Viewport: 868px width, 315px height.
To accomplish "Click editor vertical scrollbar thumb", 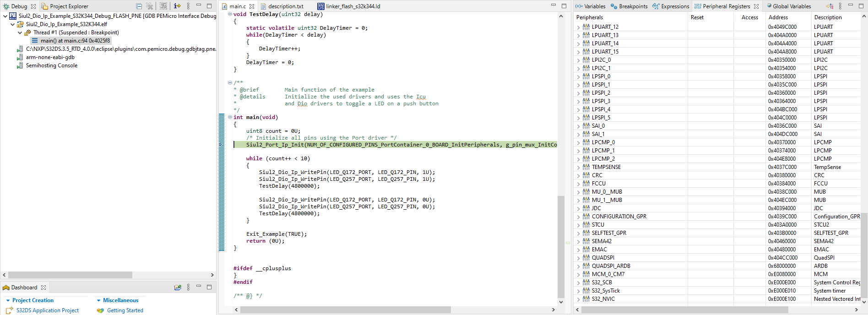I will pyautogui.click(x=561, y=247).
